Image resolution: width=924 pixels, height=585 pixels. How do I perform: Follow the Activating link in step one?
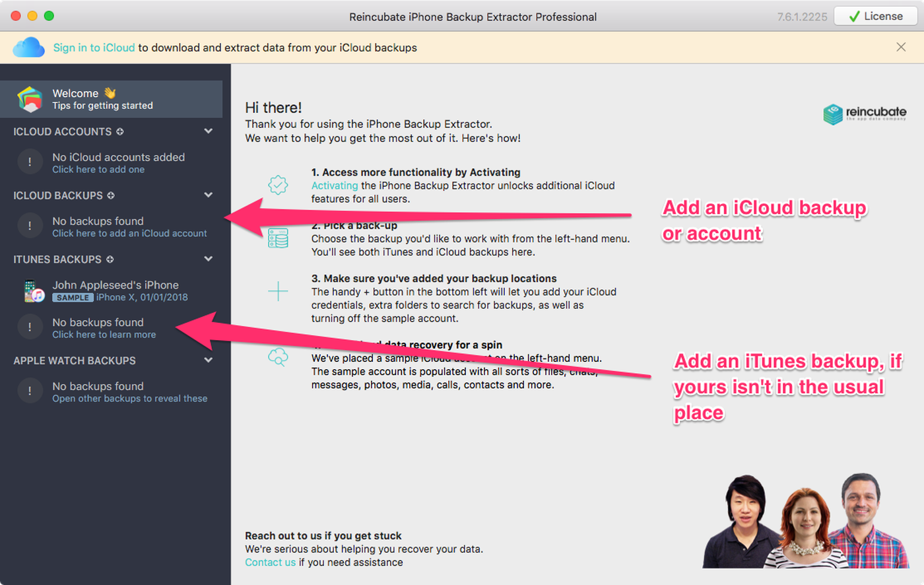pyautogui.click(x=335, y=186)
